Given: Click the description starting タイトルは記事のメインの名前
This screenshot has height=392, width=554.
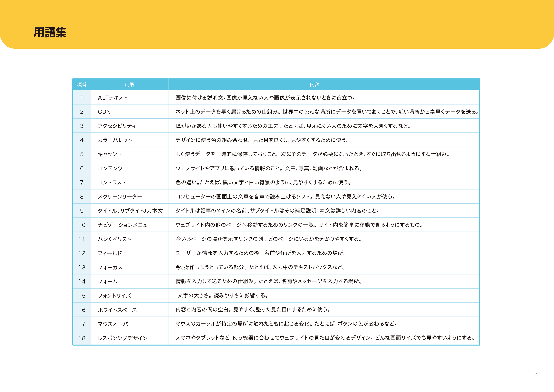Looking at the screenshot, I should (x=277, y=211).
